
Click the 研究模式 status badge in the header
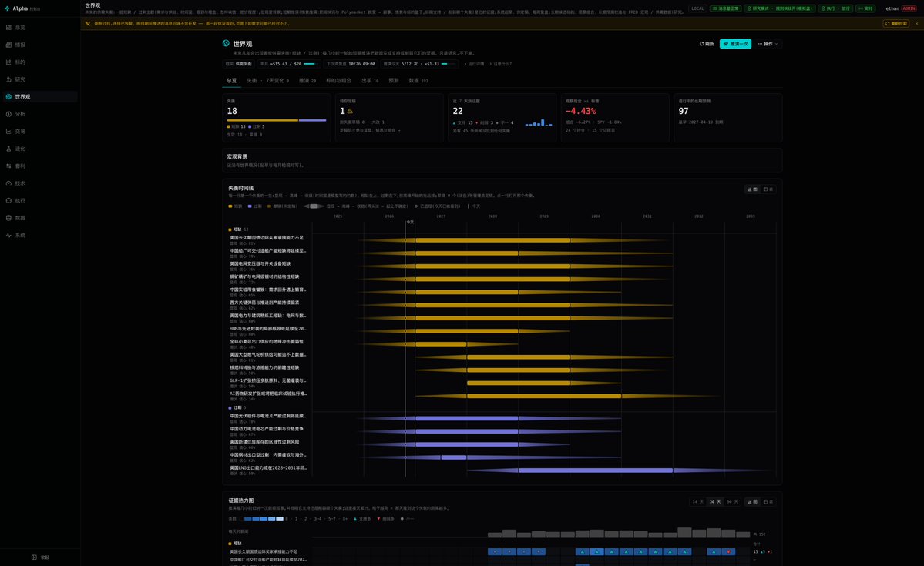[780, 8]
